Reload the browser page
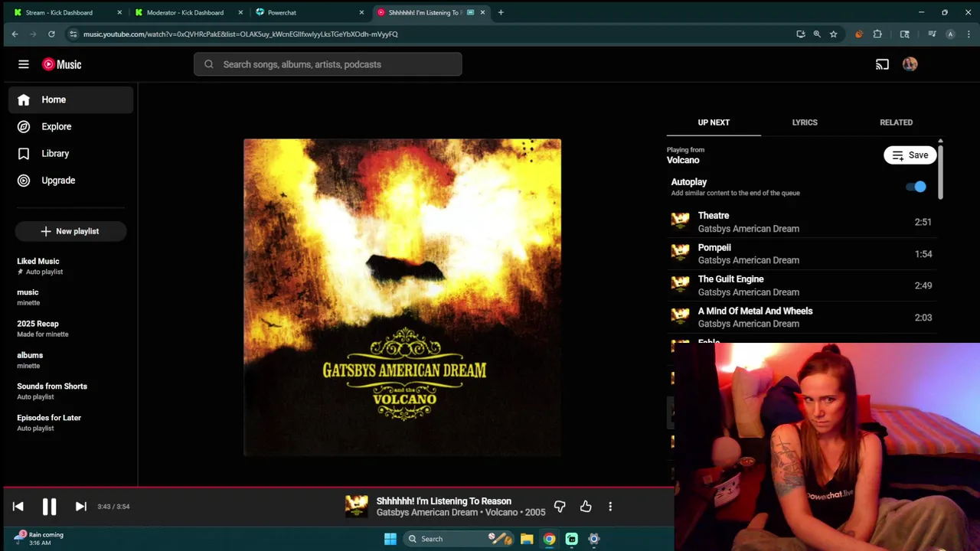Viewport: 980px width, 551px height. pyautogui.click(x=51, y=34)
